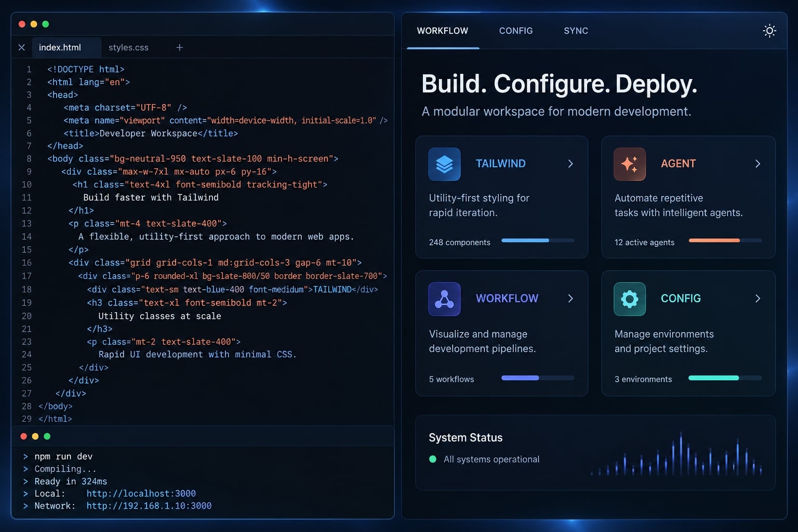The image size is (798, 532).
Task: Click the Config gear icon
Action: pos(630,299)
